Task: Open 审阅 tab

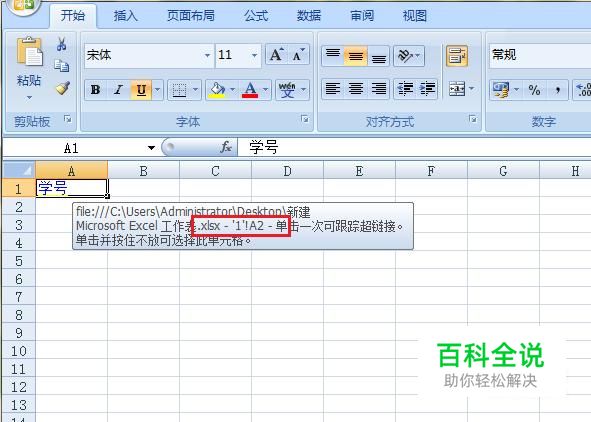Action: coord(362,15)
